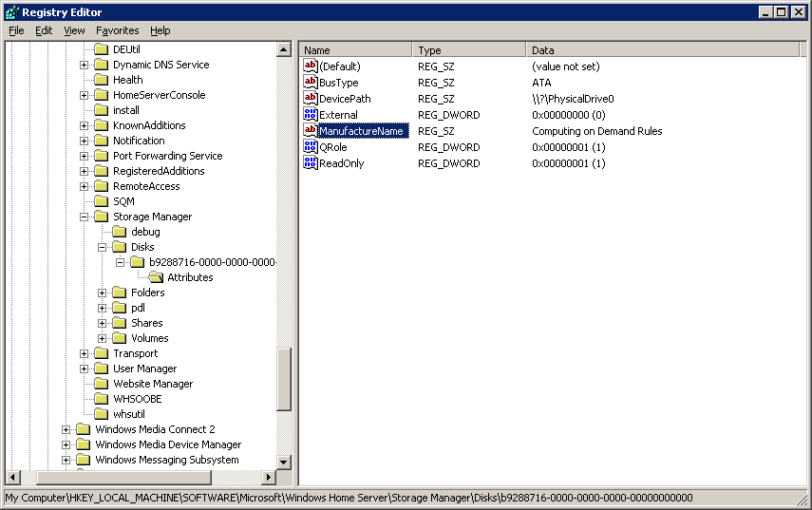Expand the User Manager key
Screen dimensions: 812x510
pos(84,368)
